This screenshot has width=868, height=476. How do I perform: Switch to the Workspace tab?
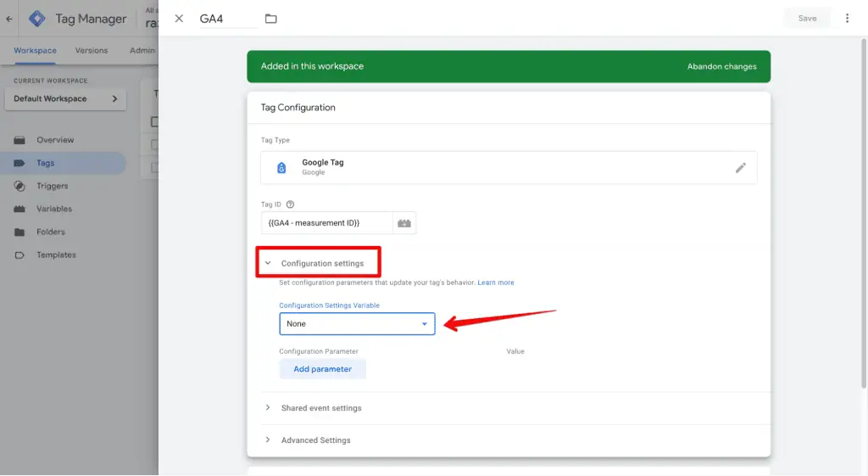pyautogui.click(x=35, y=50)
